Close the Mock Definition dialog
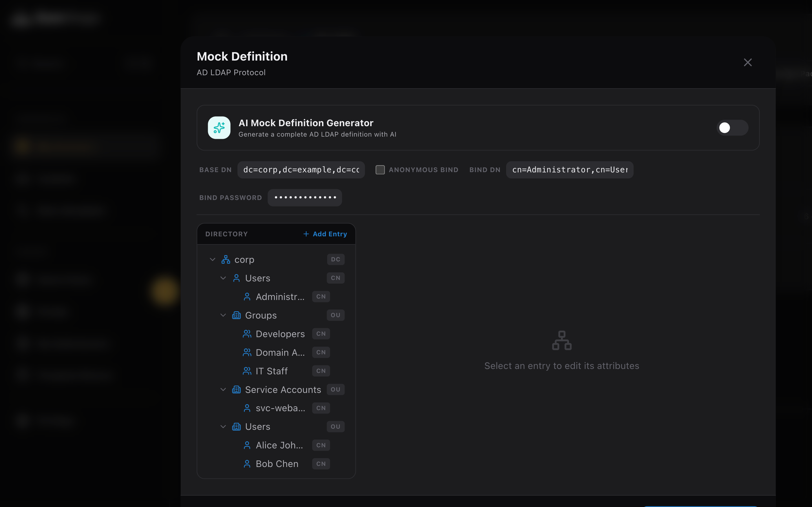This screenshot has width=812, height=507. coord(748,62)
